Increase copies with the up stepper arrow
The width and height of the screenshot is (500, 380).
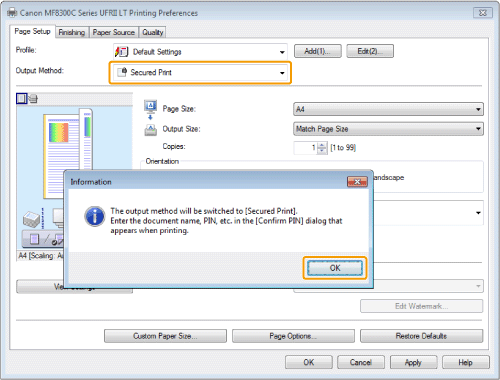[322, 145]
